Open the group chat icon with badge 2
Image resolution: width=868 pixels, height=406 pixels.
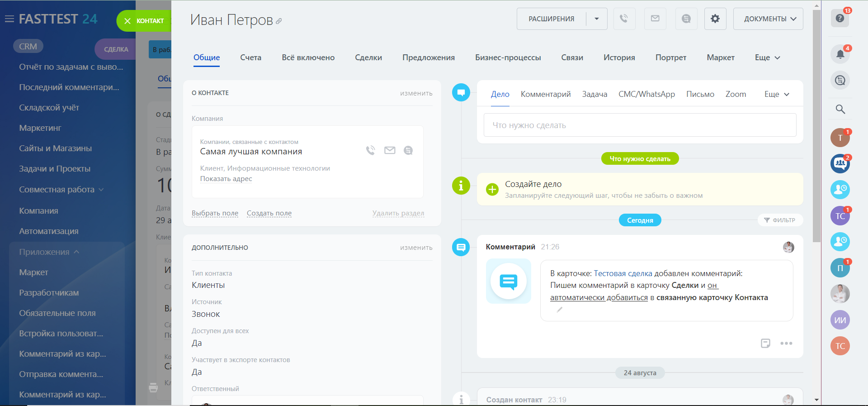(x=840, y=163)
